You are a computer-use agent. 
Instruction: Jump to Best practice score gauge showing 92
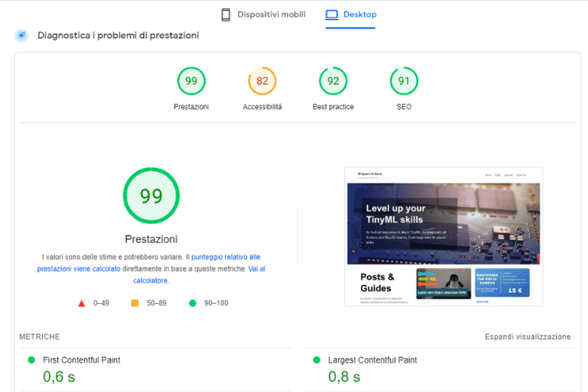coord(333,81)
